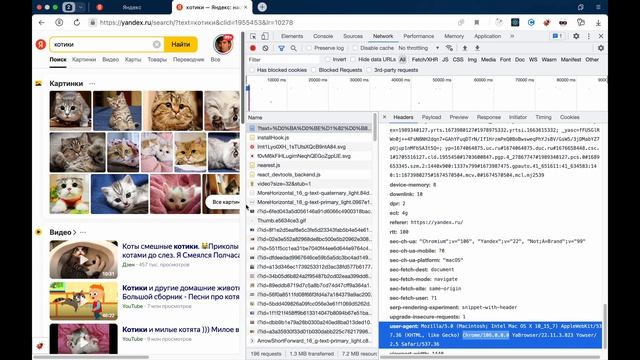The image size is (640, 360).
Task: Expand Видео section options dots
Action: [83, 232]
